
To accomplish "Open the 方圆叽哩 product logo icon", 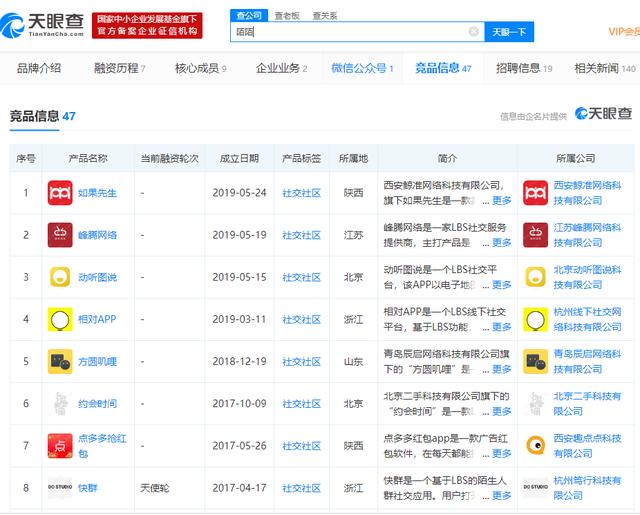I will click(60, 362).
